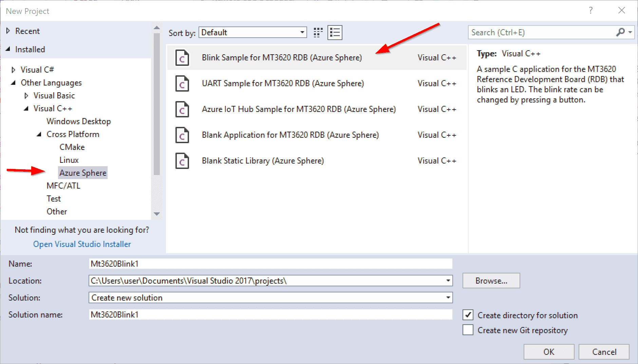638x364 pixels.
Task: Click the Azure IoT Hub Sample file icon
Action: (182, 109)
